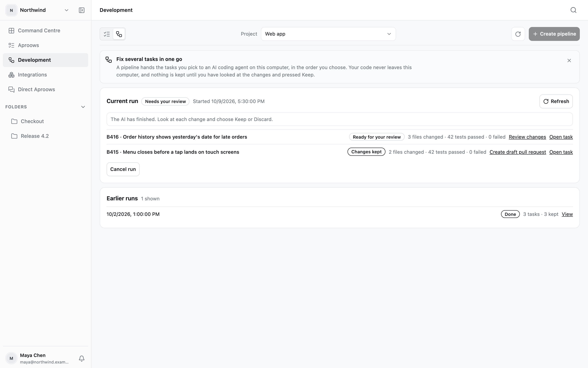Click B416 order history task title
Image resolution: width=588 pixels, height=368 pixels.
pyautogui.click(x=177, y=137)
